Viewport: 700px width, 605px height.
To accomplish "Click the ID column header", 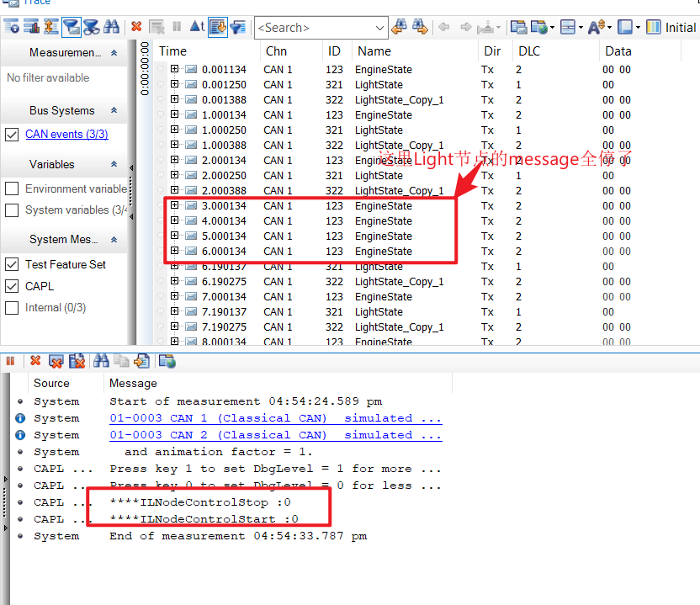I will click(334, 51).
